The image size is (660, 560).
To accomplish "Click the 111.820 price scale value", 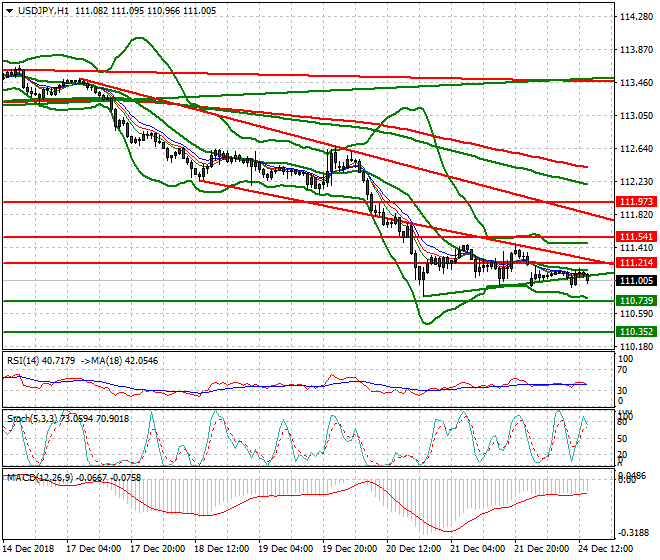I will coord(637,215).
